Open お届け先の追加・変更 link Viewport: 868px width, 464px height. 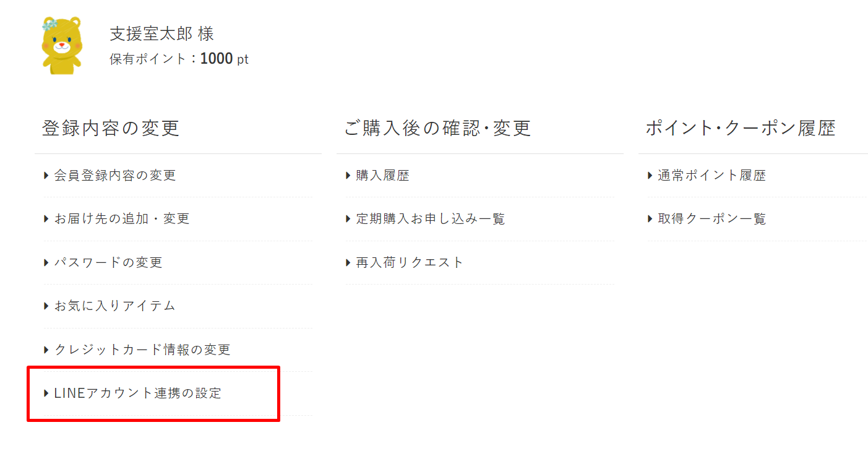coord(122,219)
